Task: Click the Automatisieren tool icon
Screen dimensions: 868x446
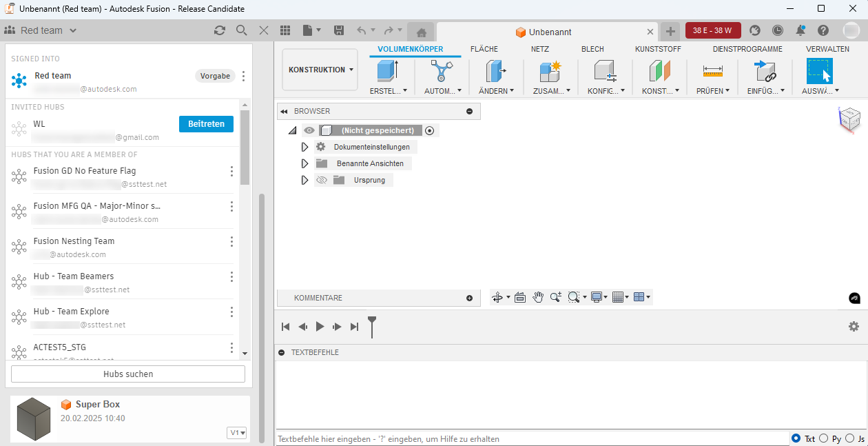Action: [x=442, y=72]
